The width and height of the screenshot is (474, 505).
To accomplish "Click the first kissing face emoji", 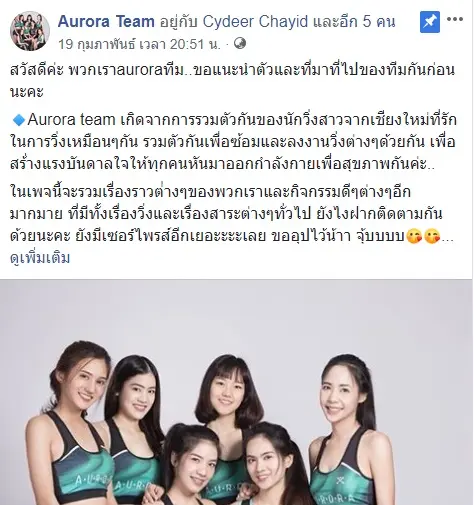I will [x=415, y=237].
